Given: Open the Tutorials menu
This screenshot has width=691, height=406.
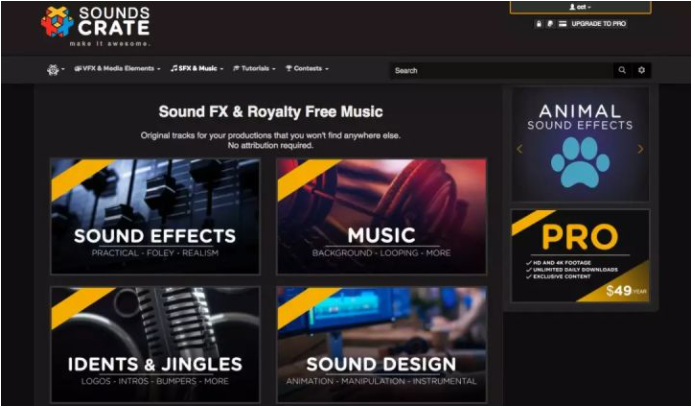Looking at the screenshot, I should click(254, 69).
